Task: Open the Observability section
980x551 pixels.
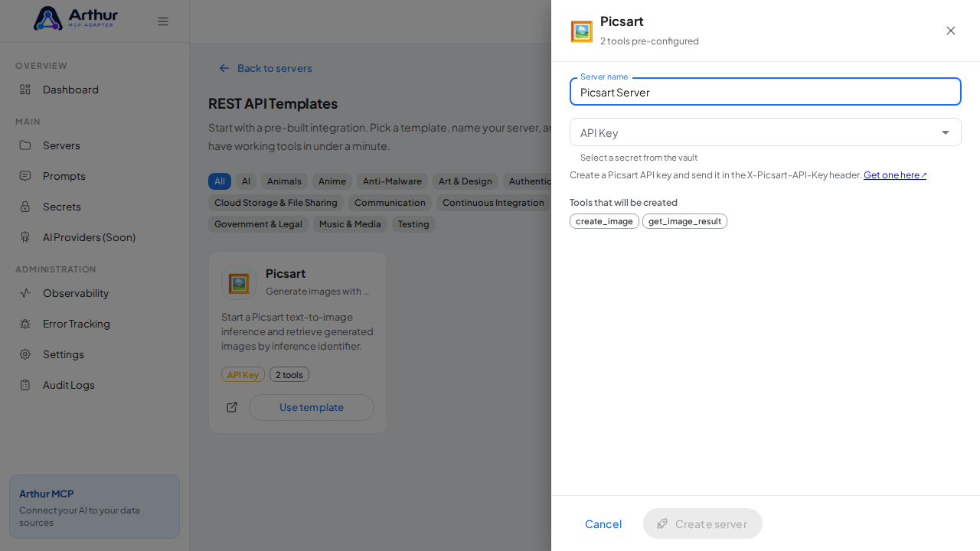Action: pos(95,293)
